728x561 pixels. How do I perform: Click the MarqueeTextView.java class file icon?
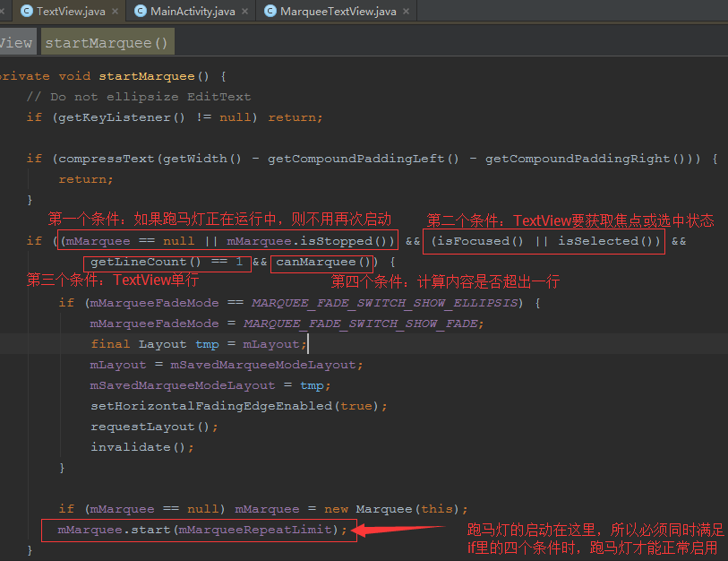pyautogui.click(x=270, y=11)
